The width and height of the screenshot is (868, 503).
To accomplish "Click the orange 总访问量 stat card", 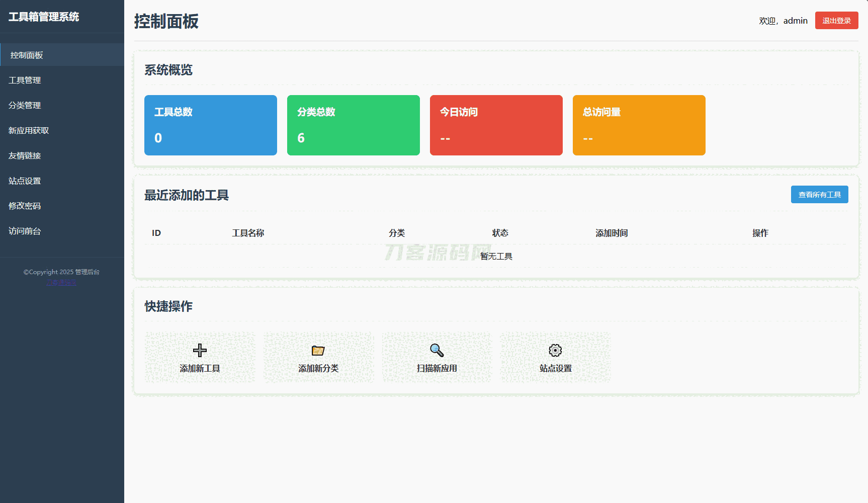I will point(639,125).
